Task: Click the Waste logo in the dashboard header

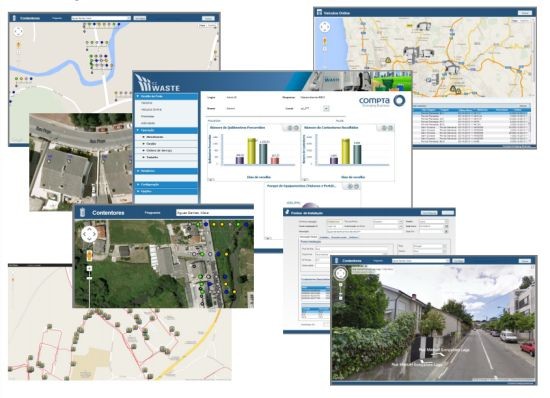Action: coord(158,83)
